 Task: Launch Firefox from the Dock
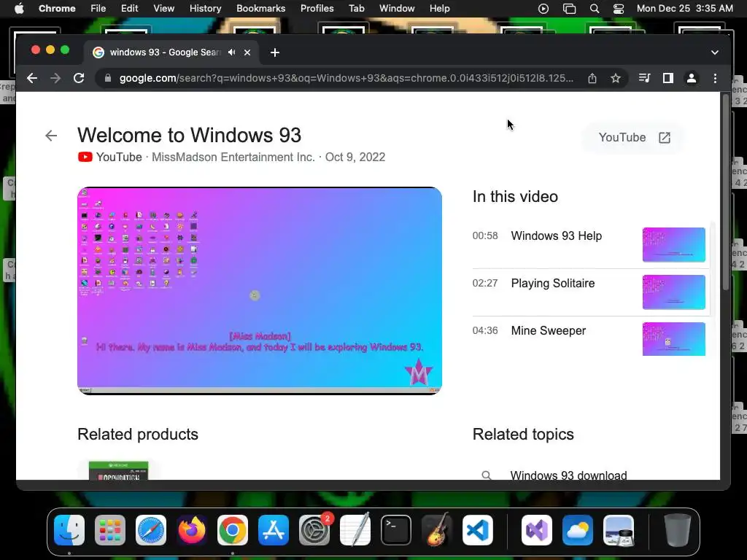[x=192, y=530]
